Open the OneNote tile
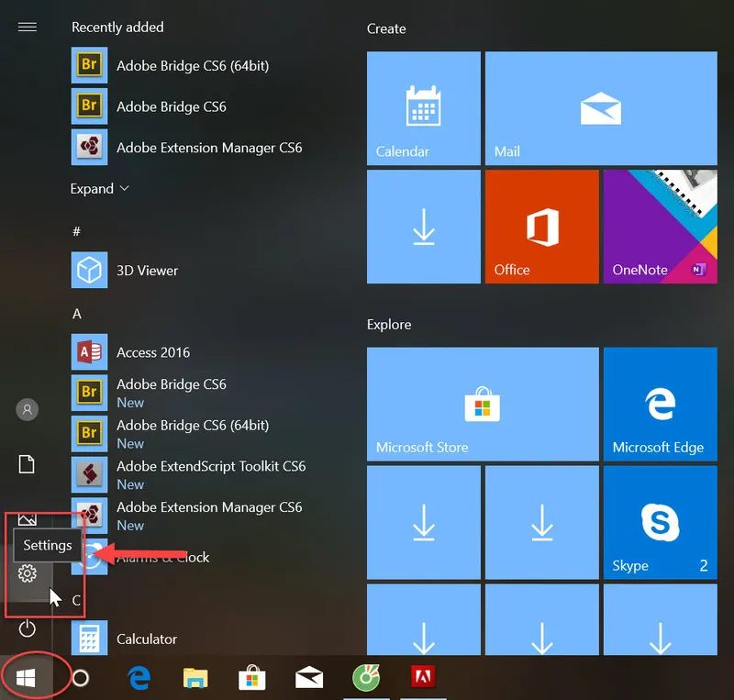The height and width of the screenshot is (700, 734). coord(660,226)
